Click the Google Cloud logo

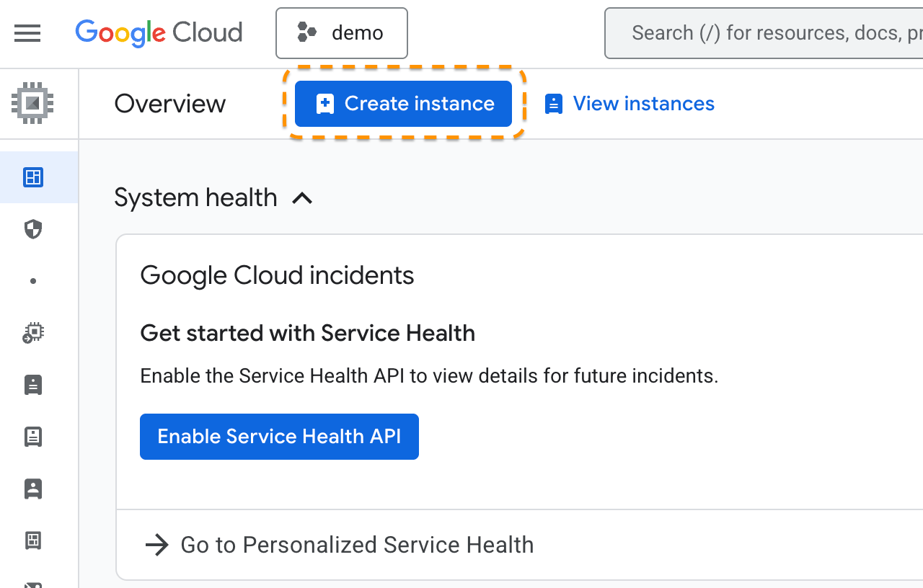tap(159, 33)
